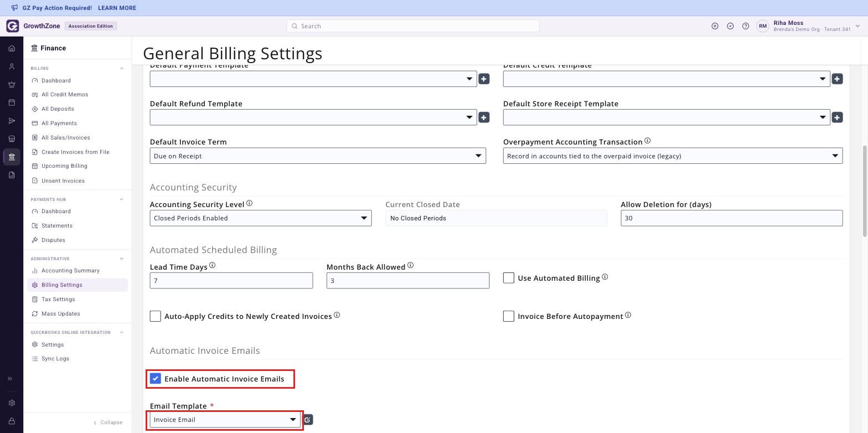The width and height of the screenshot is (868, 433).
Task: Add new Default Refund Template plus button
Action: [484, 117]
